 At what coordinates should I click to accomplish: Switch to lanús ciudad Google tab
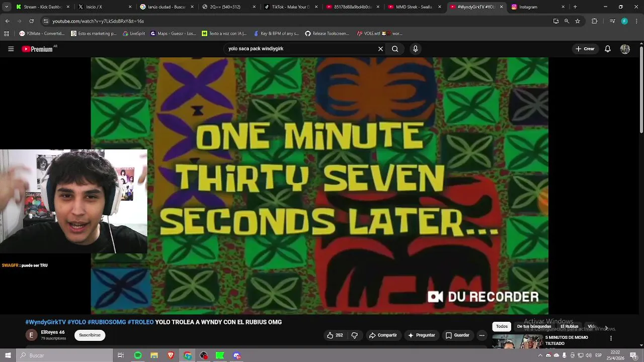coord(166,7)
